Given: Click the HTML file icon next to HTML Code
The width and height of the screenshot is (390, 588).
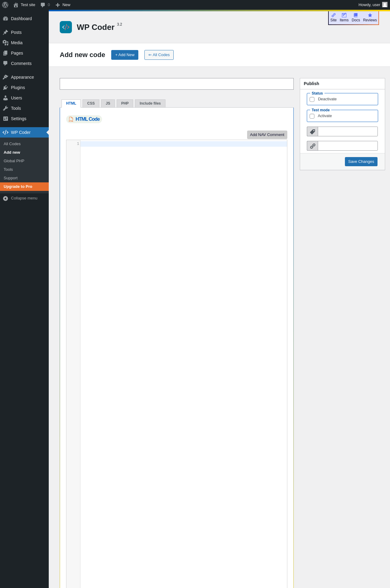Looking at the screenshot, I should click(71, 119).
